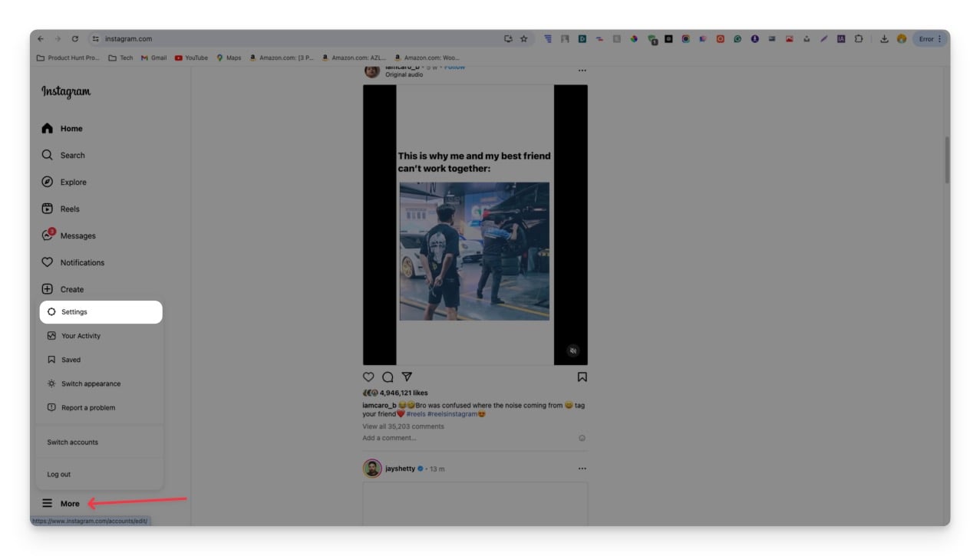Open Notifications heart icon
Viewport: 980px width, 556px height.
click(x=48, y=262)
